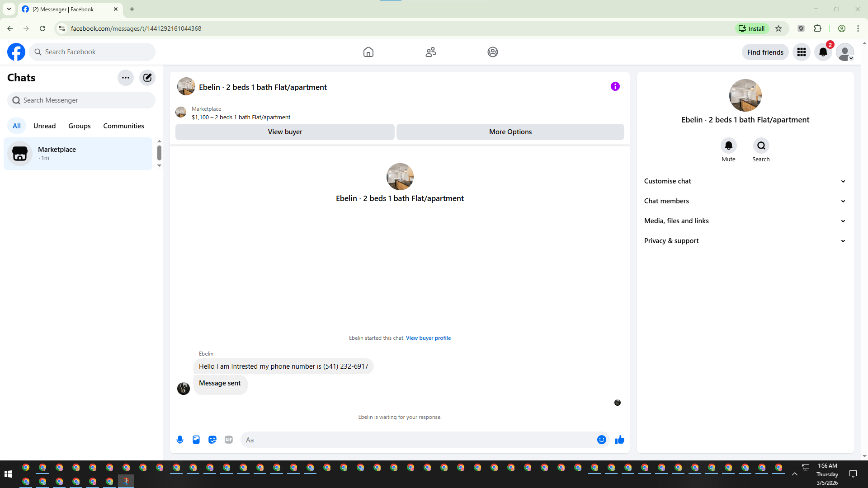
Task: Choose a sticker icon
Action: point(212,440)
